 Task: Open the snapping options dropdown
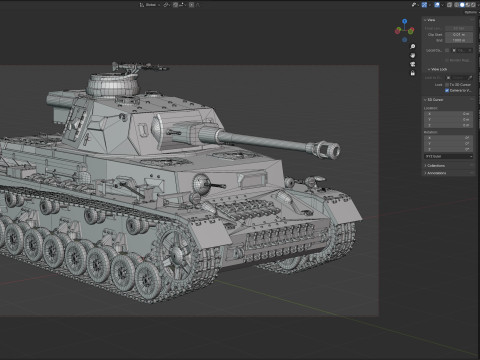point(182,5)
